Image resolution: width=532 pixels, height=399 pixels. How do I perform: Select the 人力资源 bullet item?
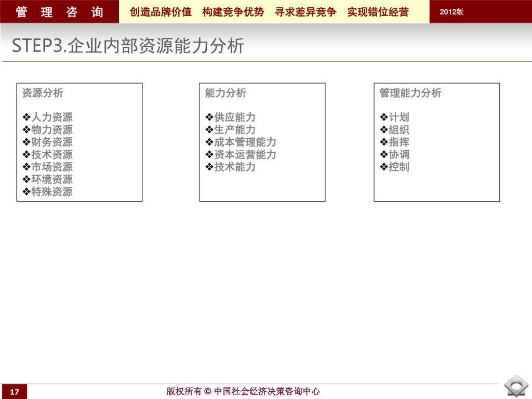tap(47, 117)
